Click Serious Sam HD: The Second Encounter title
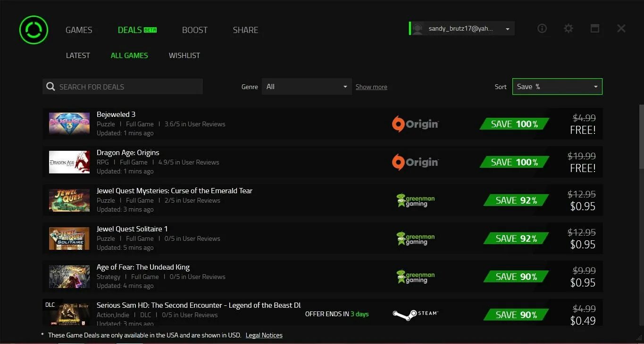The image size is (644, 344). coord(198,305)
